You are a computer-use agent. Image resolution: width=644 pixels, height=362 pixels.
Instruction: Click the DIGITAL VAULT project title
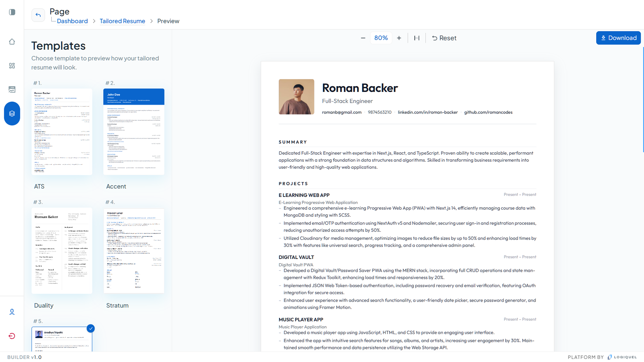[296, 257]
